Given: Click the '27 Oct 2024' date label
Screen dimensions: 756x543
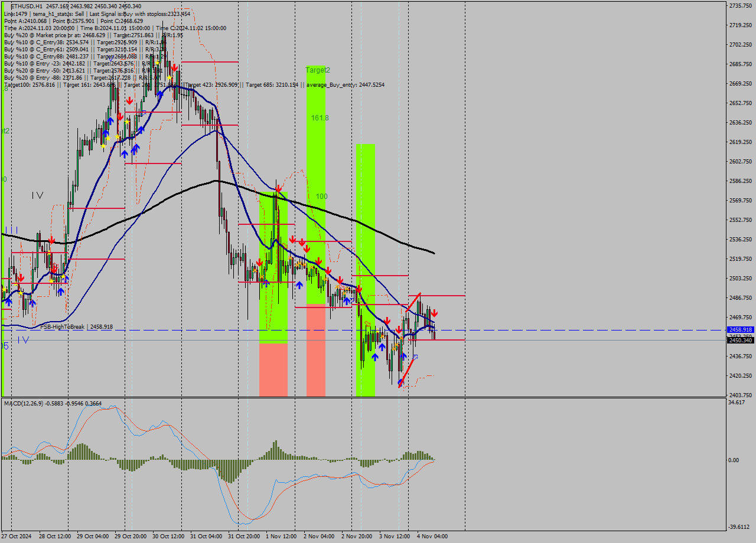Looking at the screenshot, I should [17, 537].
